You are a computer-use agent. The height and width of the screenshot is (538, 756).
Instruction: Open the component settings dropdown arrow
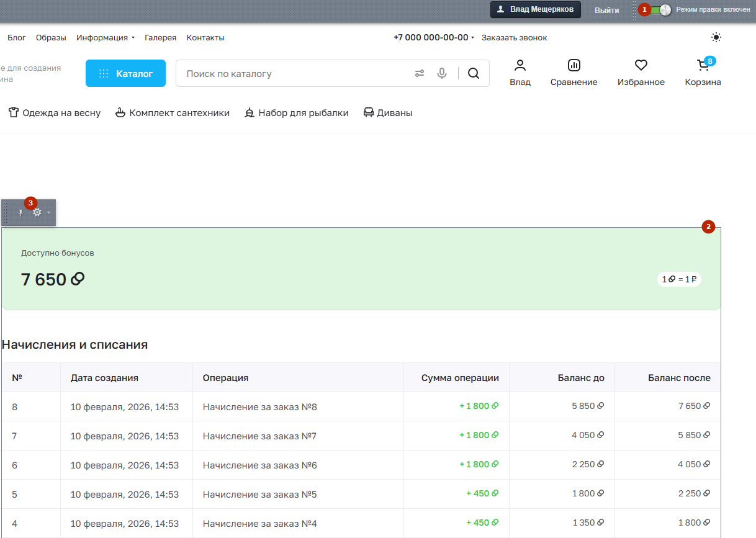(x=49, y=213)
